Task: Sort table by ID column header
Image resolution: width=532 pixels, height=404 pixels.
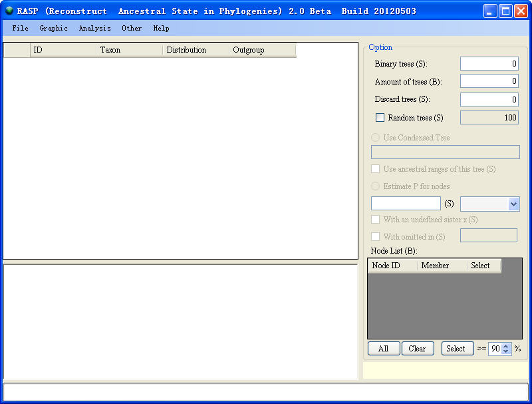Action: click(63, 50)
